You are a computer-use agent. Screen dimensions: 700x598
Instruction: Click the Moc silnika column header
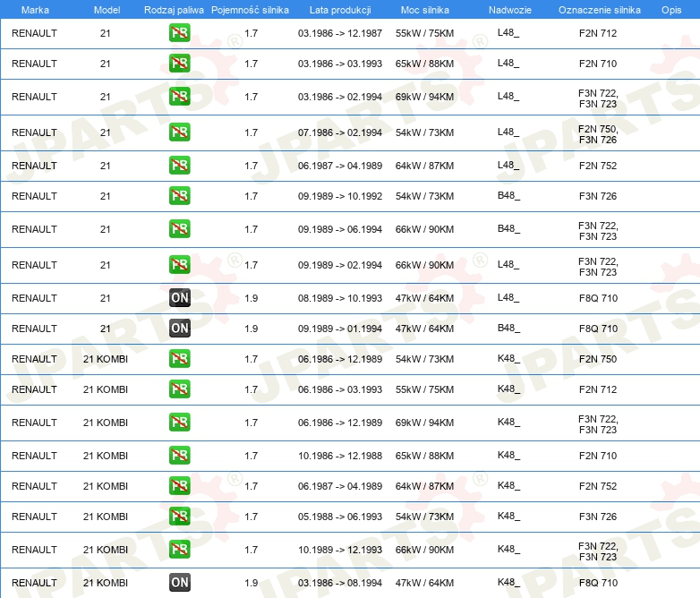click(424, 10)
